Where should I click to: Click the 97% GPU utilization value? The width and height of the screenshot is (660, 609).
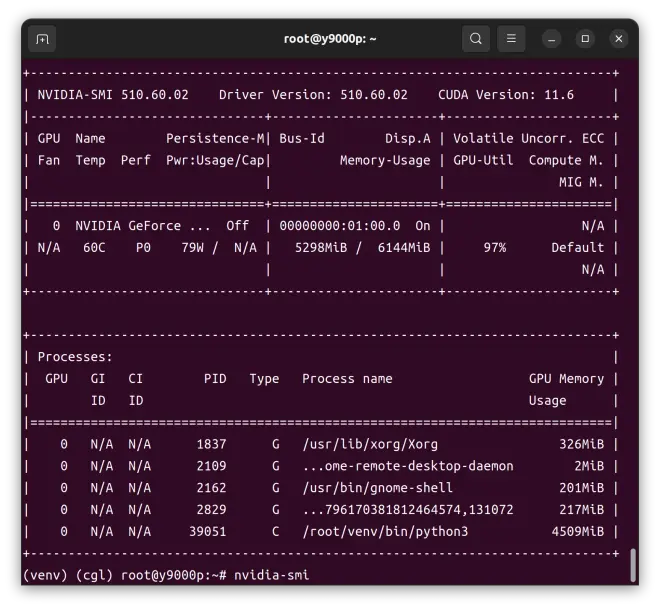pos(495,248)
